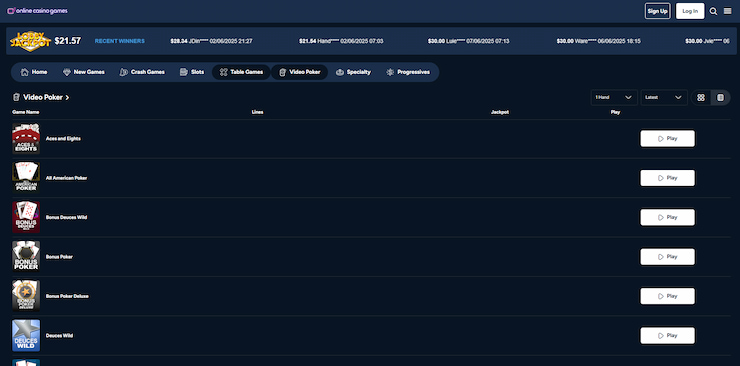The image size is (740, 366).
Task: Play All American Poker
Action: point(667,178)
